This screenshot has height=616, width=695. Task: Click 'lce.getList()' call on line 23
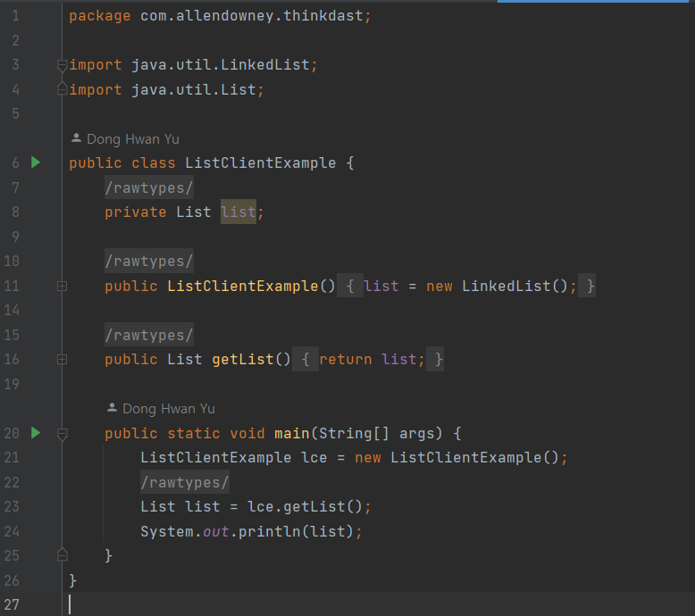point(305,506)
